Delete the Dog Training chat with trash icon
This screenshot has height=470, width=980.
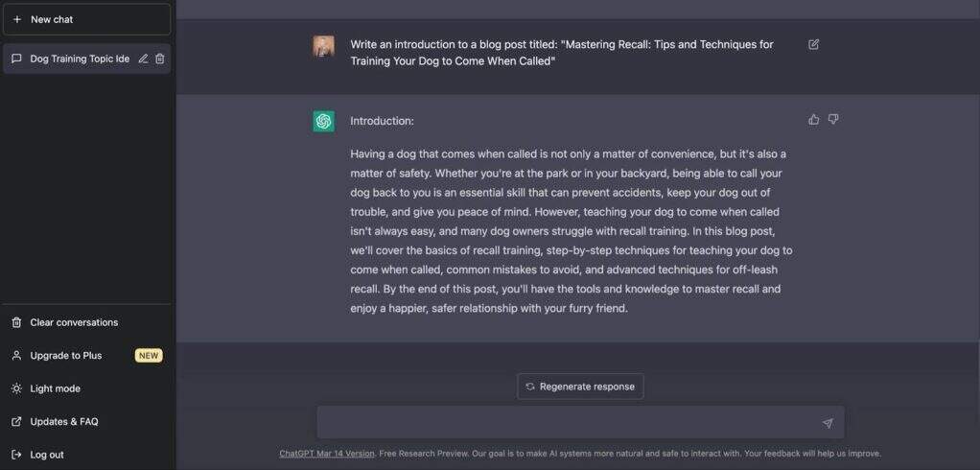coord(160,59)
